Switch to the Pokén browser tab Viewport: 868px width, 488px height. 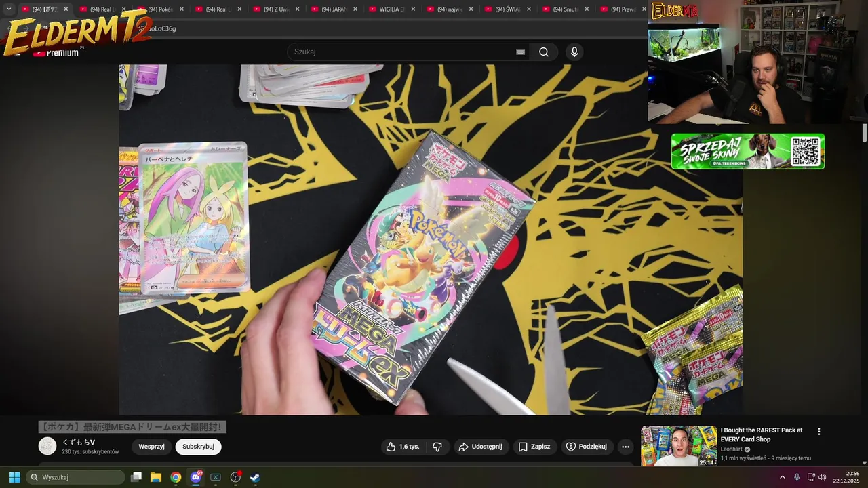161,9
